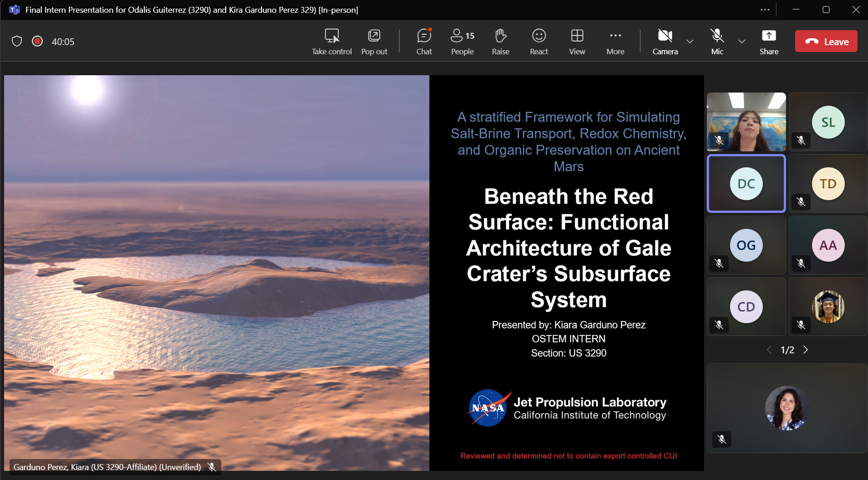Expand the Mic options dropdown arrow
This screenshot has width=868, height=480.
point(742,41)
